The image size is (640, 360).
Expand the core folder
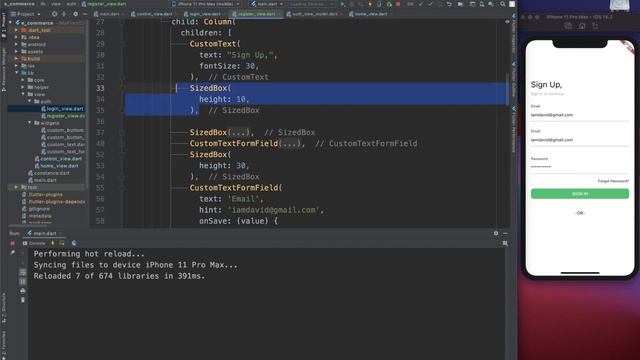pyautogui.click(x=23, y=80)
